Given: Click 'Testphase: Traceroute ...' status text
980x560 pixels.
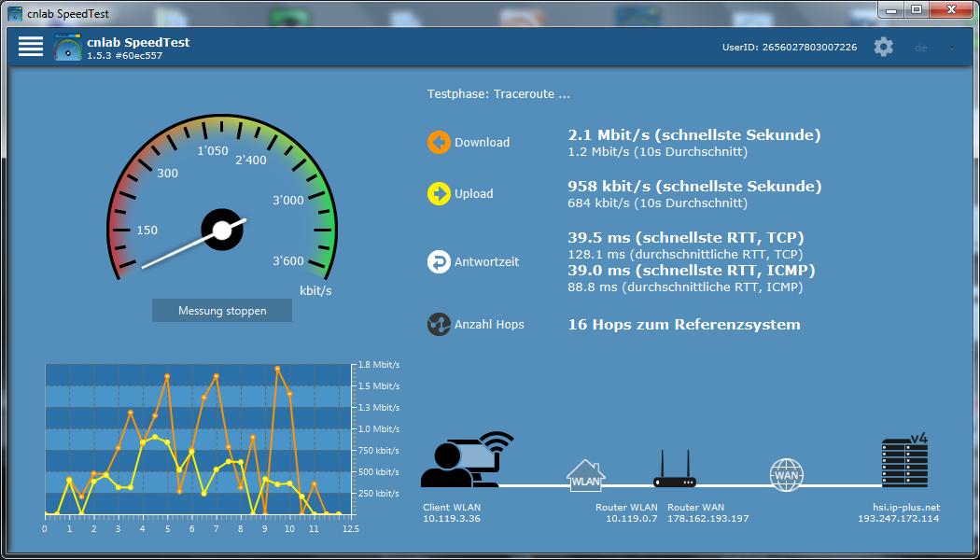Looking at the screenshot, I should pyautogui.click(x=498, y=95).
